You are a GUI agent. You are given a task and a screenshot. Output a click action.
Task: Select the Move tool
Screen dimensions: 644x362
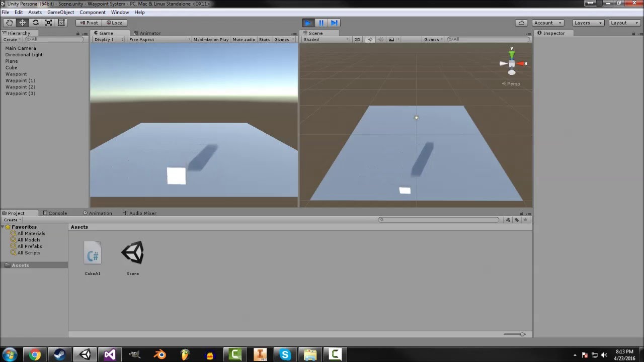22,22
